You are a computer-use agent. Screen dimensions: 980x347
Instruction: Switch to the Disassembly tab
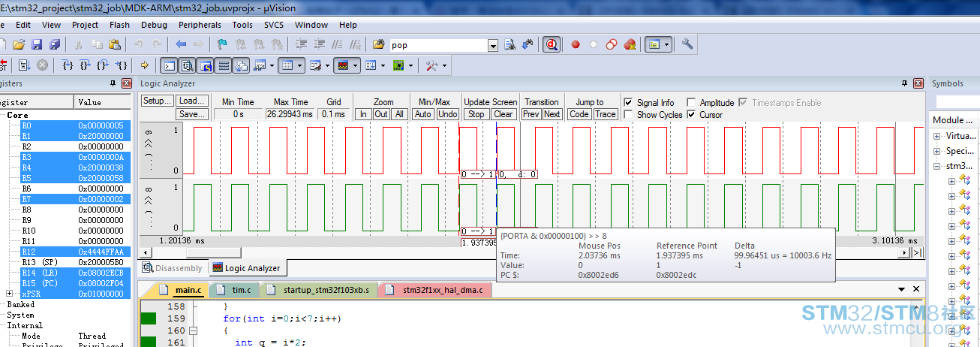tap(173, 268)
